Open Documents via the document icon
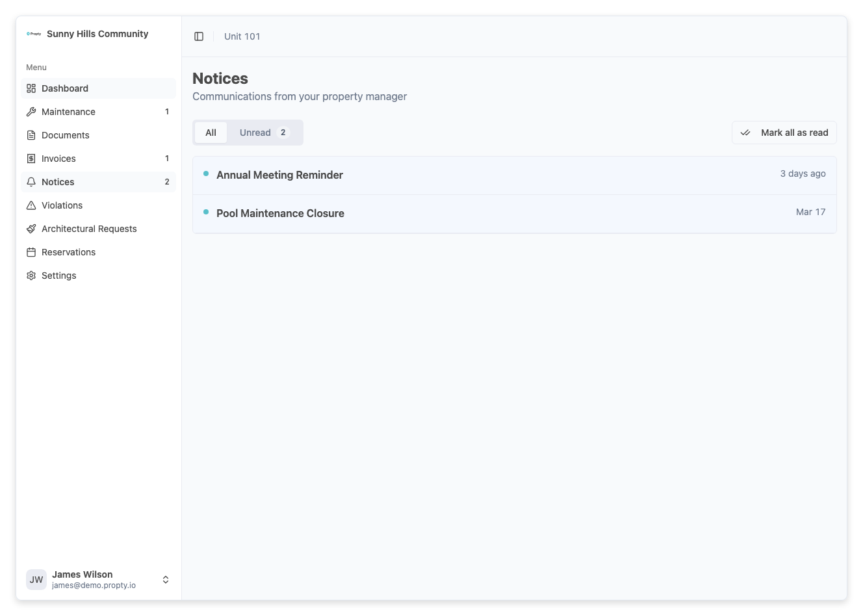The height and width of the screenshot is (616, 863). tap(31, 135)
